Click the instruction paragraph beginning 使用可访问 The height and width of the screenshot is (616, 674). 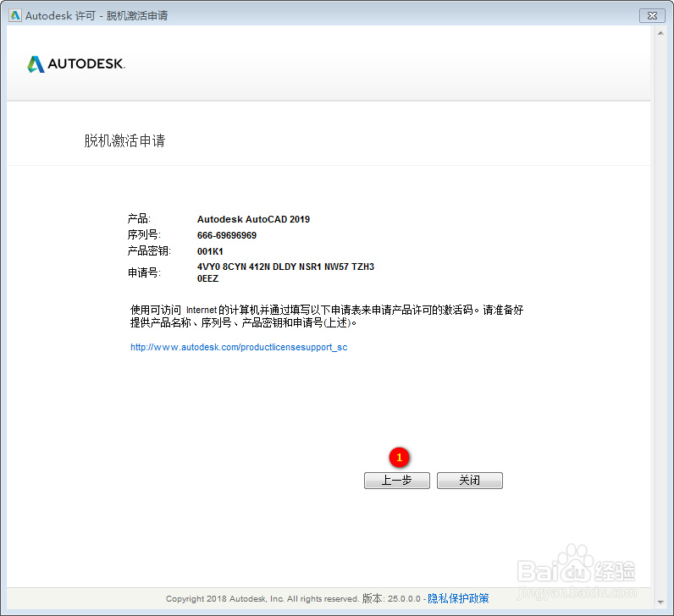327,316
